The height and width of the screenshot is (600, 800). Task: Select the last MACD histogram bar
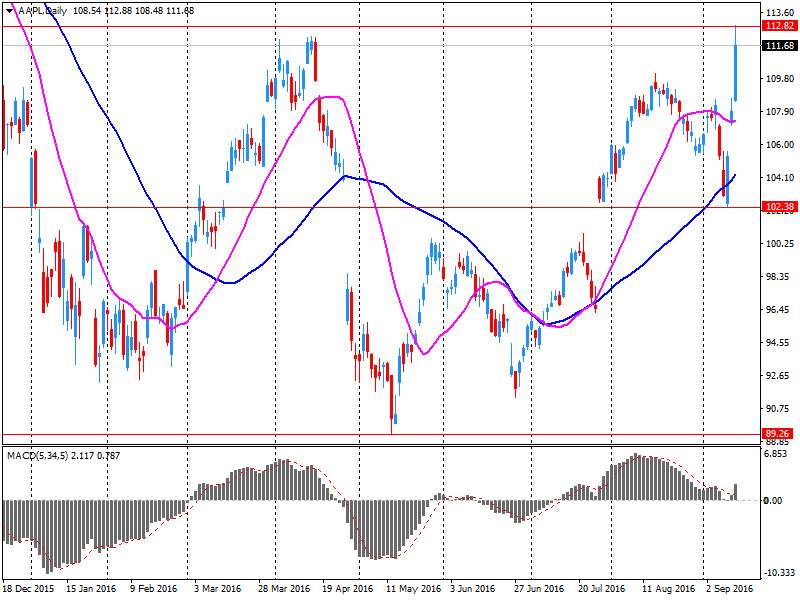[736, 492]
